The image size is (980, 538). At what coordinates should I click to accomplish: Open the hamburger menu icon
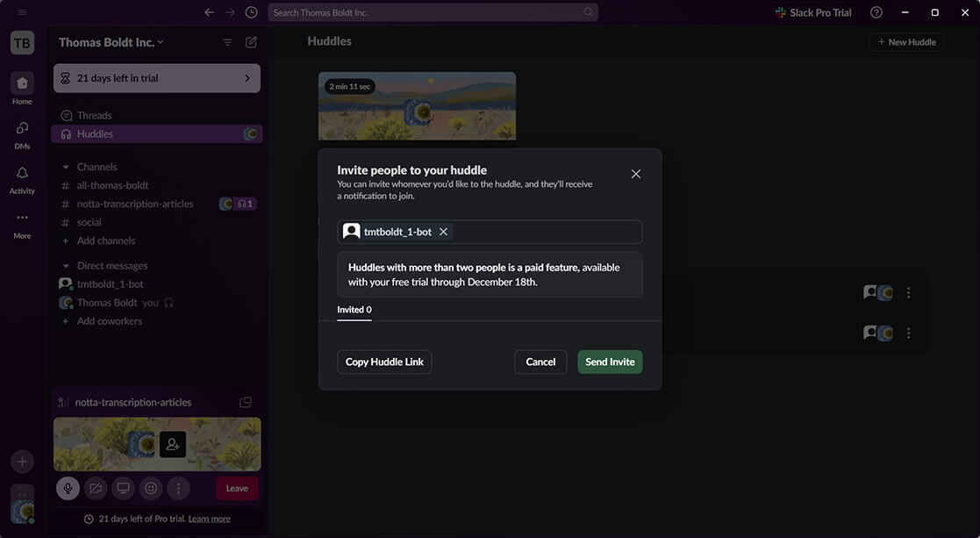click(23, 12)
